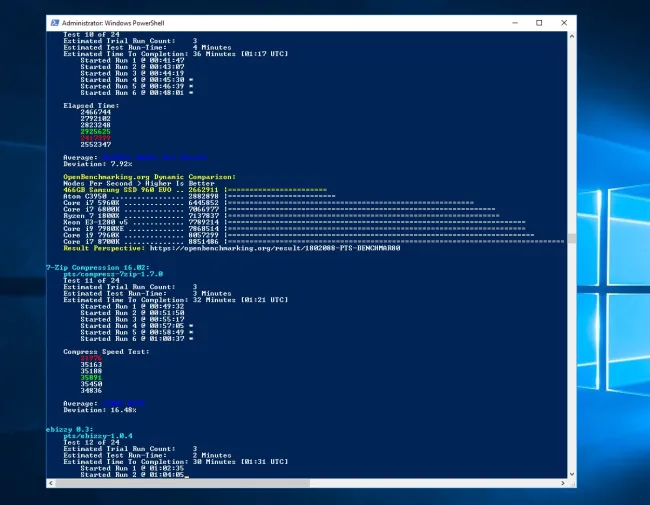Click the openbenchmarking.org result URL
The width and height of the screenshot is (650, 505).
point(275,248)
